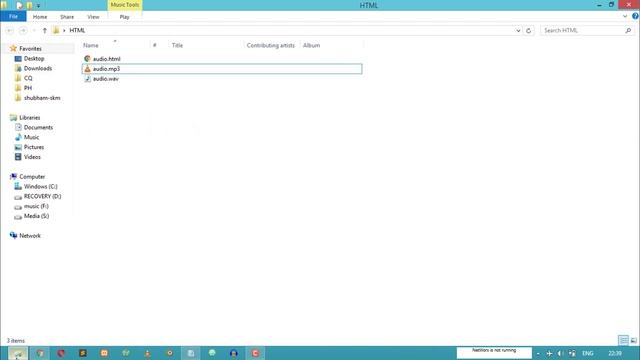Click the Chrome icon of audio.html
Image resolution: width=640 pixels, height=360 pixels.
[87, 59]
